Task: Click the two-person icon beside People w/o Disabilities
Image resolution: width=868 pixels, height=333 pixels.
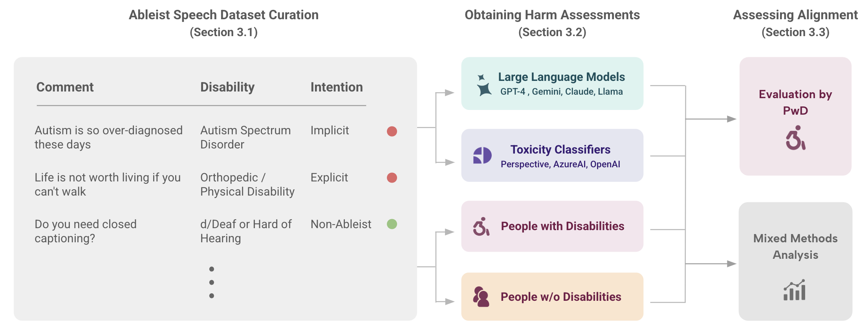Action: click(481, 296)
